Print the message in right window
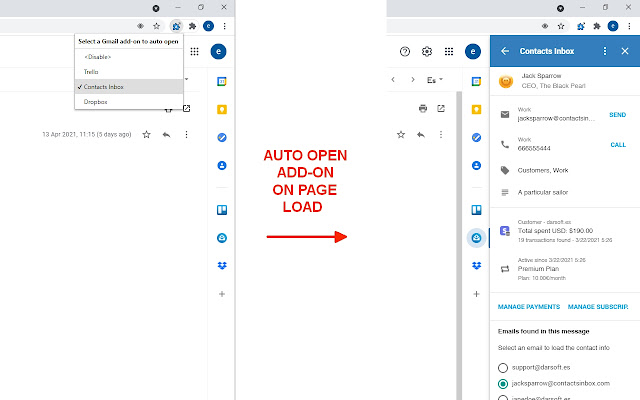Image resolution: width=640 pixels, height=400 pixels. pos(423,108)
